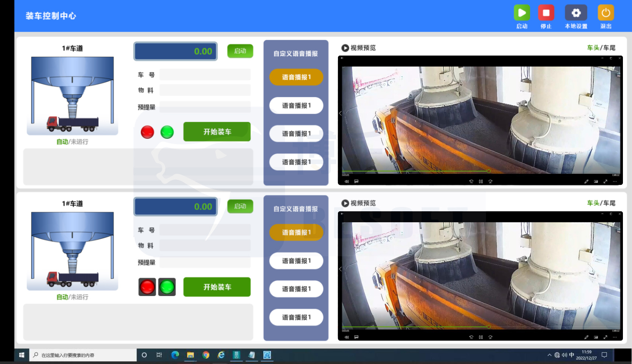Click 开始装车 in the bottom lane
The image size is (632, 364).
[x=217, y=287]
